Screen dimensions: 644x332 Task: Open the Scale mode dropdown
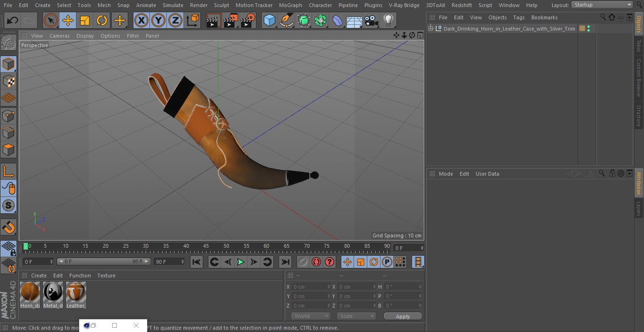[356, 316]
